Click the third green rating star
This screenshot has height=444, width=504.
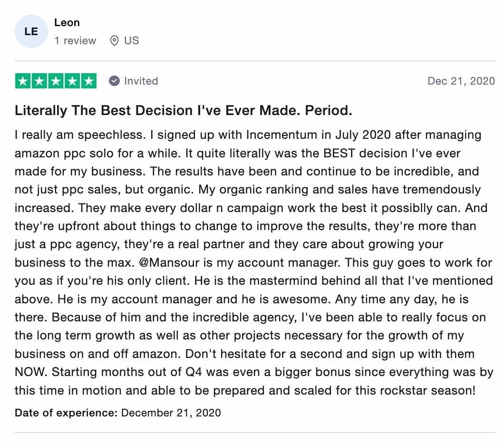point(56,81)
